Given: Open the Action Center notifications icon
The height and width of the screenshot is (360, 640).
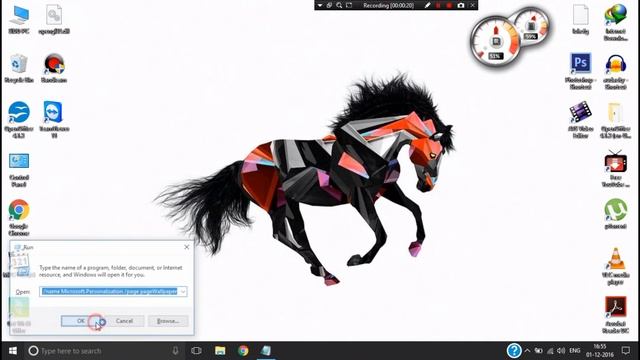Looking at the screenshot, I should (626, 351).
